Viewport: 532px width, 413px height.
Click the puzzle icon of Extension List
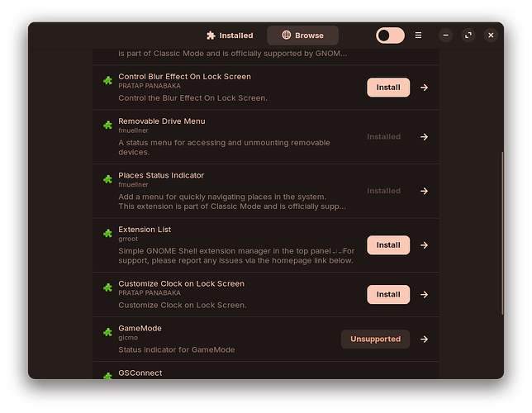[x=108, y=234]
